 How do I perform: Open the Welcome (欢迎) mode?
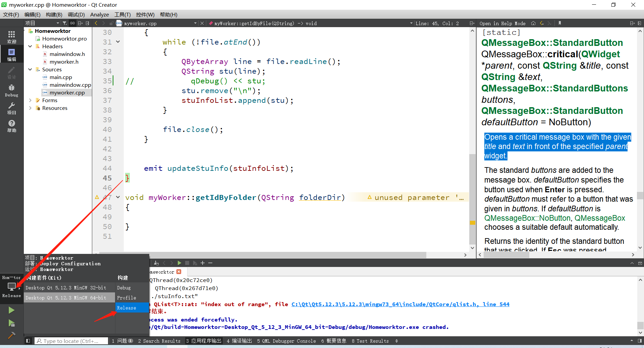[11, 37]
